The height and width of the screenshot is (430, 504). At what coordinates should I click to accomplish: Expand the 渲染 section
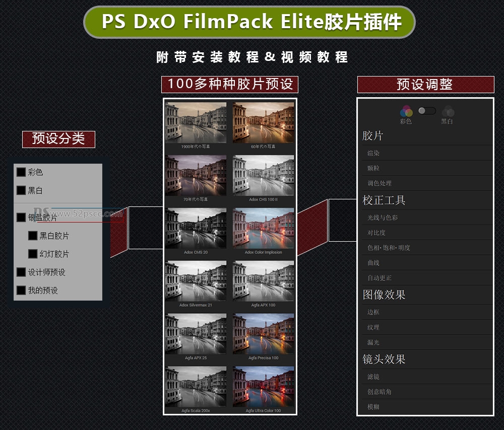point(427,153)
